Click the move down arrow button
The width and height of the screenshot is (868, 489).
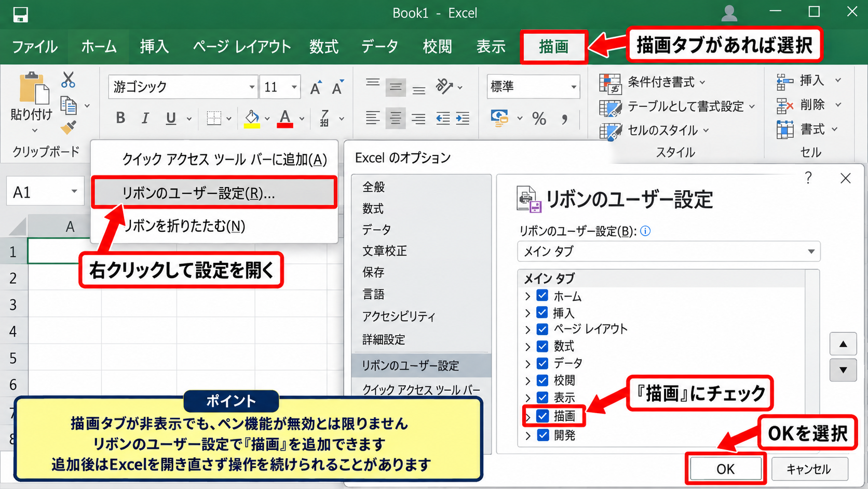click(x=843, y=370)
